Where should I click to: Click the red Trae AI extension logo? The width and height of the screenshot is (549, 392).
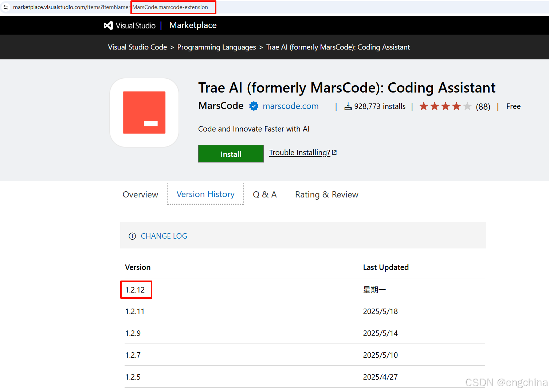point(144,113)
